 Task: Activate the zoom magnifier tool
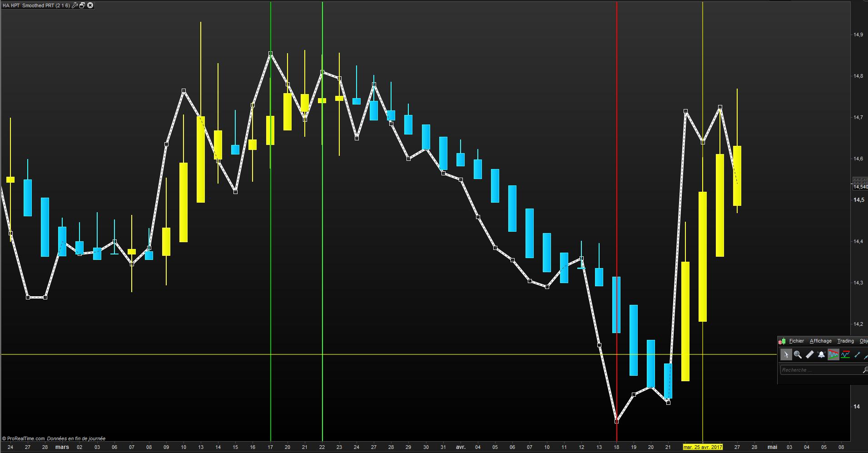(x=798, y=354)
